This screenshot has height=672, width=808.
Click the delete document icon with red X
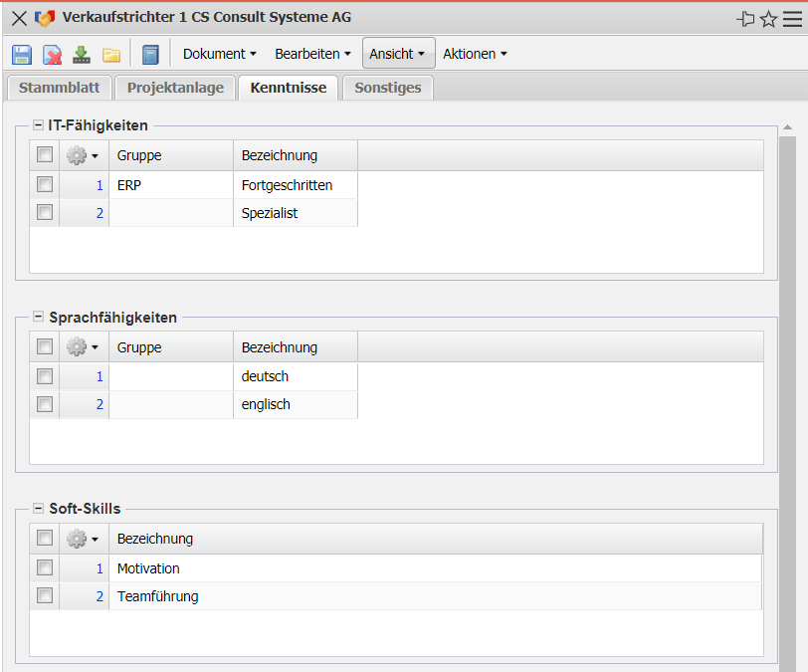click(x=52, y=55)
